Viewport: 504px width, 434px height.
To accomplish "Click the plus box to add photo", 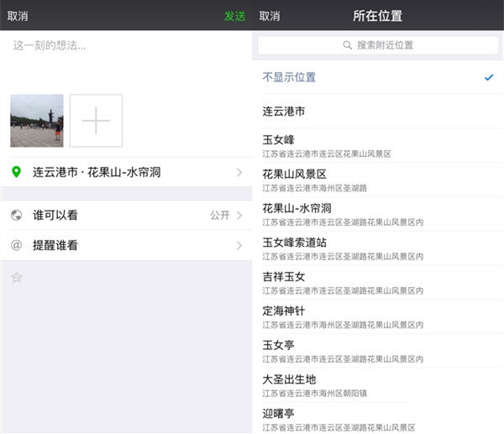I will click(96, 121).
